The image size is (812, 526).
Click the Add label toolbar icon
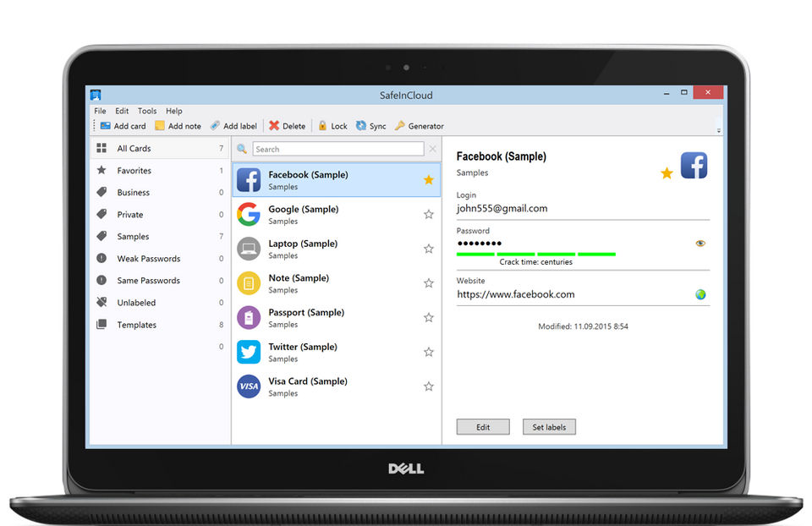pyautogui.click(x=215, y=126)
